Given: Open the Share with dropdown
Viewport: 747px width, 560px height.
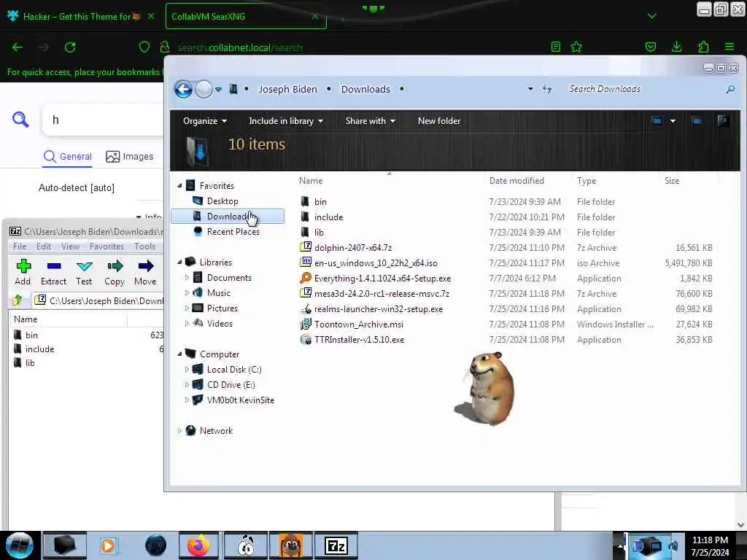Looking at the screenshot, I should click(x=370, y=121).
